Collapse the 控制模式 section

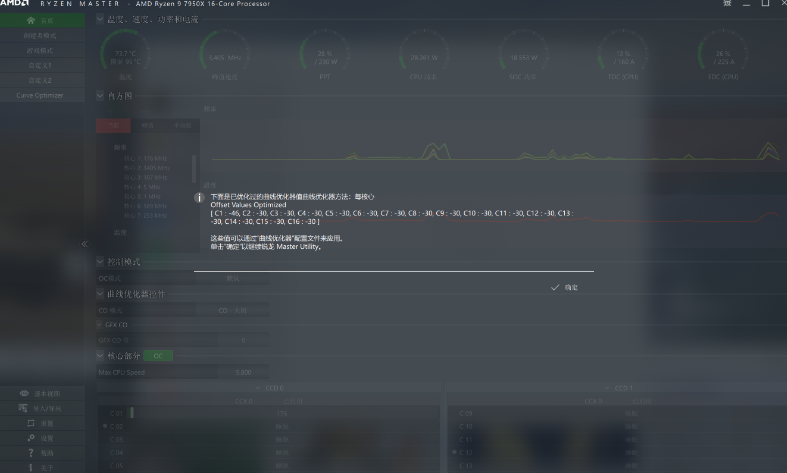click(x=100, y=261)
